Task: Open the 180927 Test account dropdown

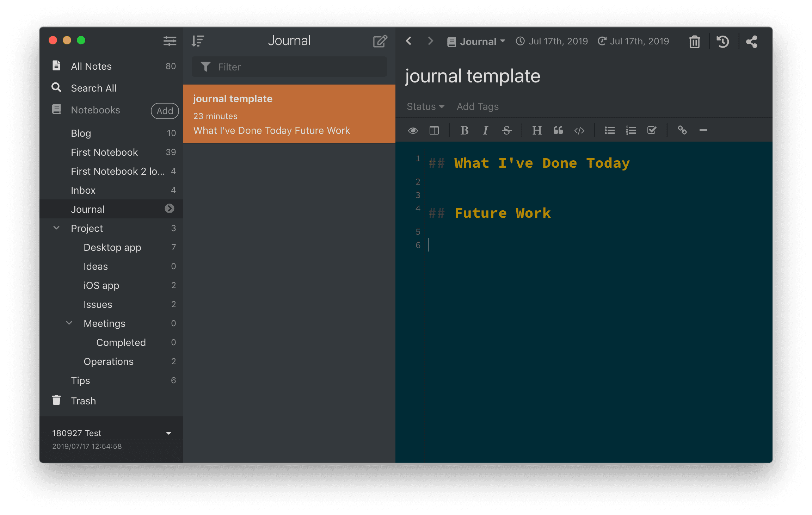Action: click(168, 433)
